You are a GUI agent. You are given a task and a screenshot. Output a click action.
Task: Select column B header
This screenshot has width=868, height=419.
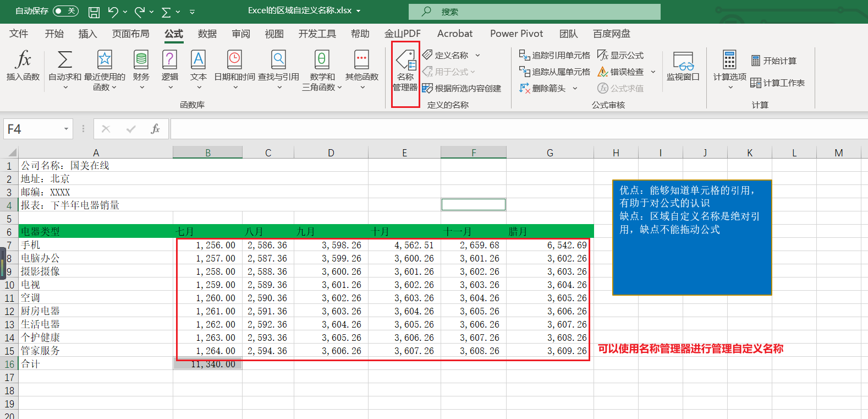(x=208, y=153)
